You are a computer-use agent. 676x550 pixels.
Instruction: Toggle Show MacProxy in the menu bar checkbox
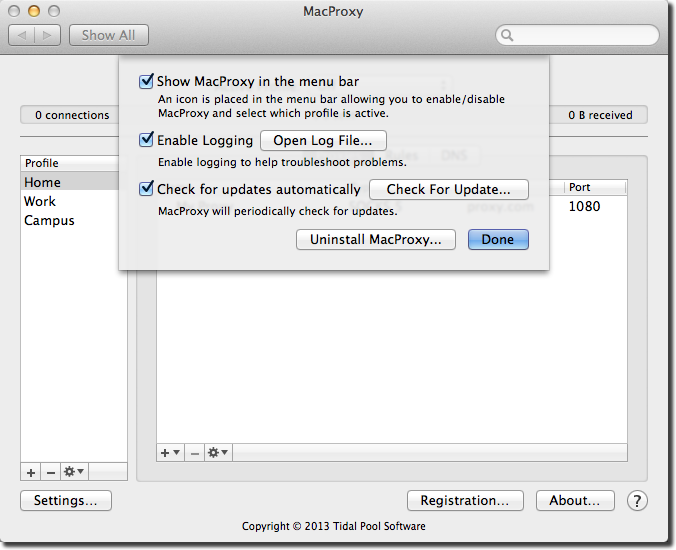[x=146, y=81]
